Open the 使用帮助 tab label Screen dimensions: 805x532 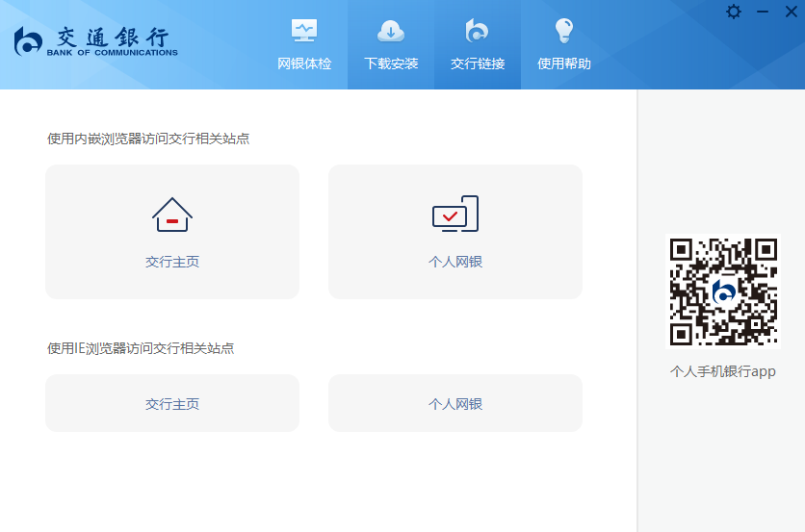tap(564, 63)
